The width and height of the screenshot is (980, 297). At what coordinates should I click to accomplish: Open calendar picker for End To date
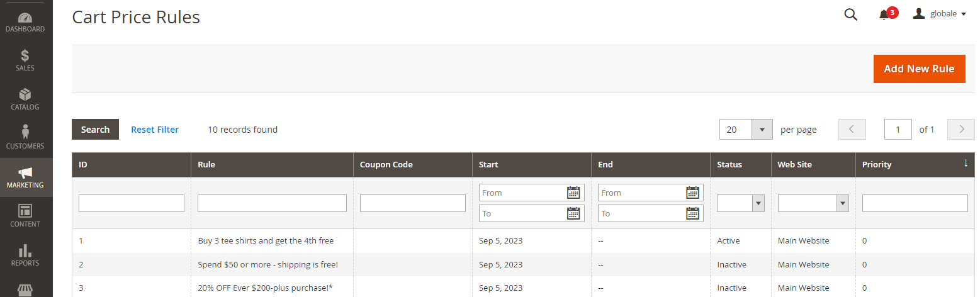click(692, 213)
